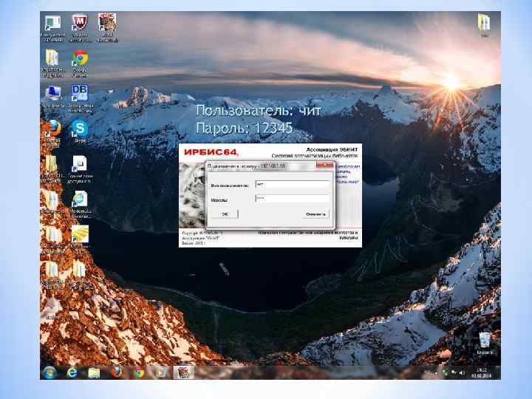Open the Mozilla Firefox desktop shortcut

pyautogui.click(x=53, y=133)
